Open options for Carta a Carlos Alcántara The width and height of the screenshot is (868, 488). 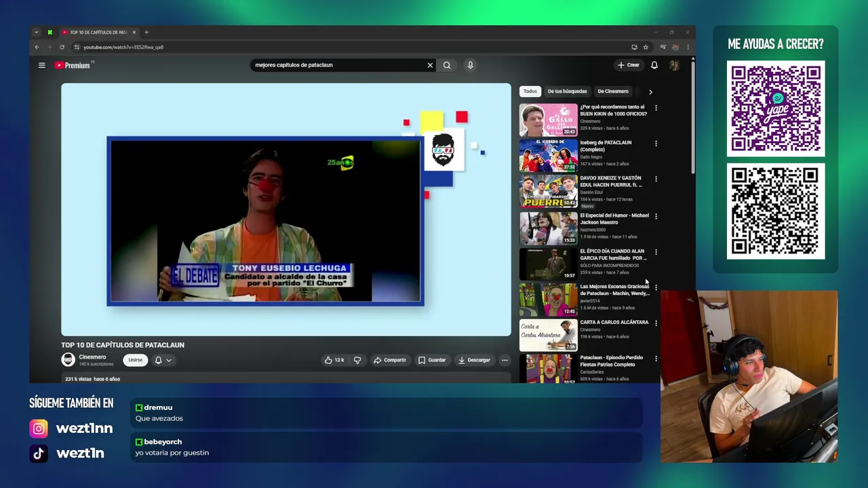pos(656,323)
